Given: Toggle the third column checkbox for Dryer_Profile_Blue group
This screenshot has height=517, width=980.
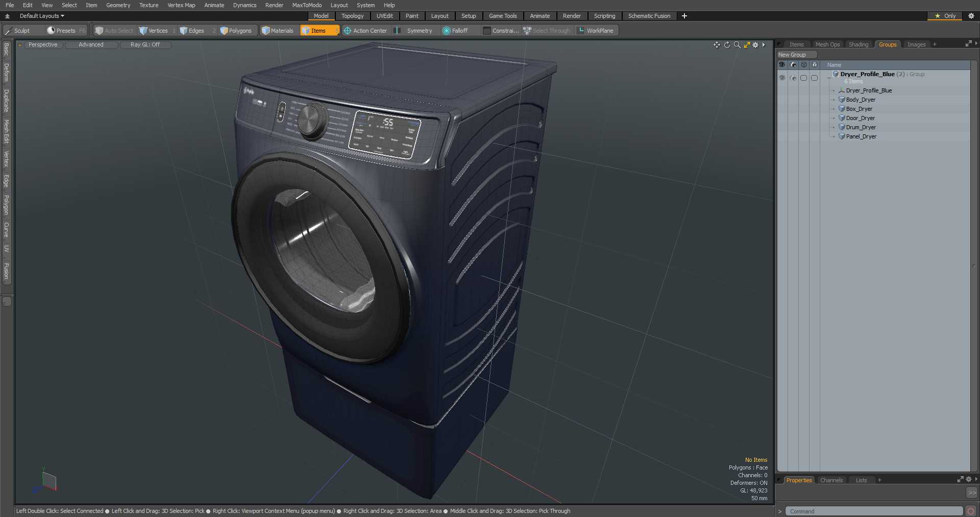Looking at the screenshot, I should (803, 78).
